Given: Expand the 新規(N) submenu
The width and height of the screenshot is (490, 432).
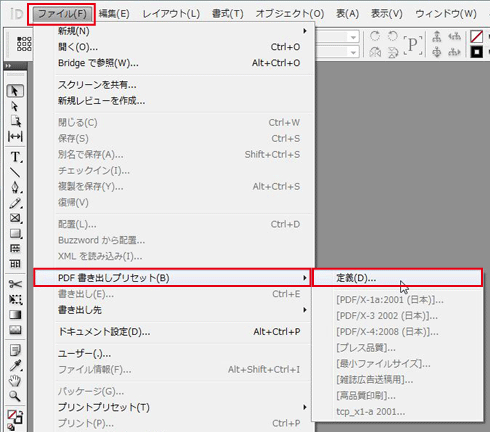Looking at the screenshot, I should coord(173,31).
